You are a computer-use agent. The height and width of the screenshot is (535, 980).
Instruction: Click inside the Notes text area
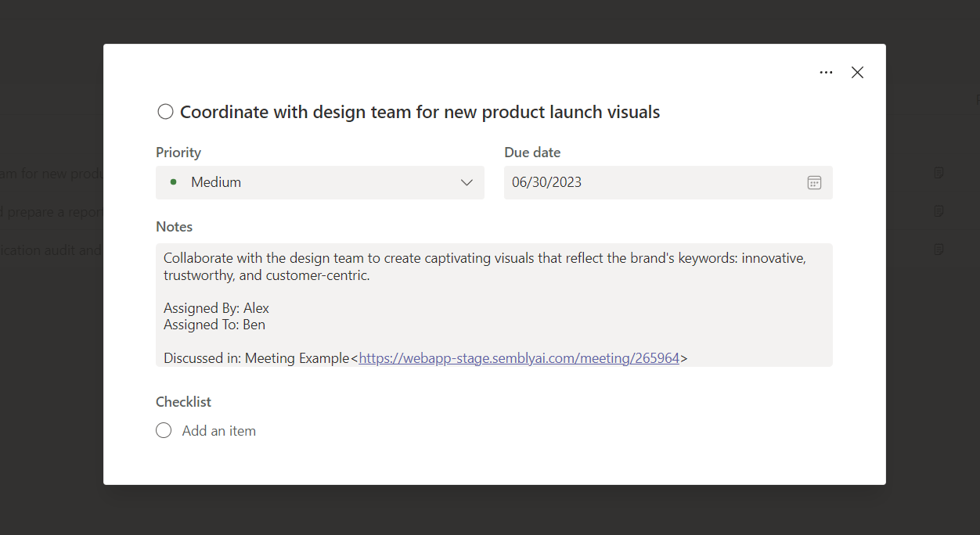(x=493, y=305)
